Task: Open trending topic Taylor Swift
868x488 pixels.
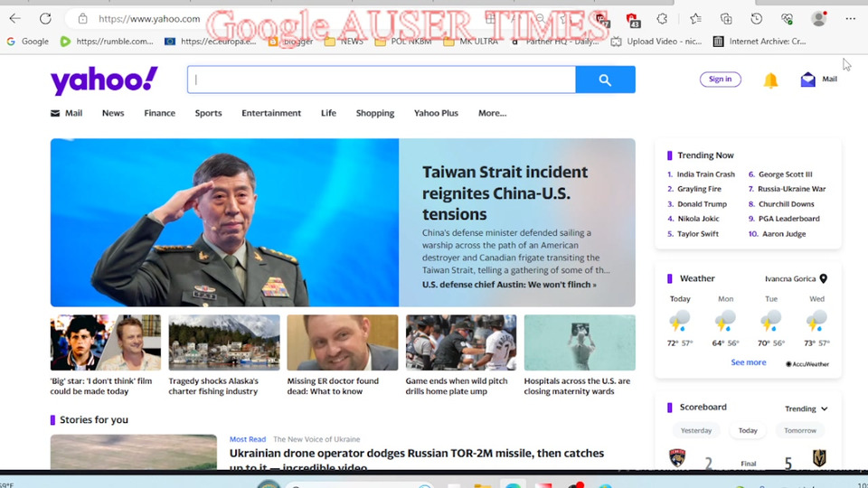Action: click(x=697, y=233)
